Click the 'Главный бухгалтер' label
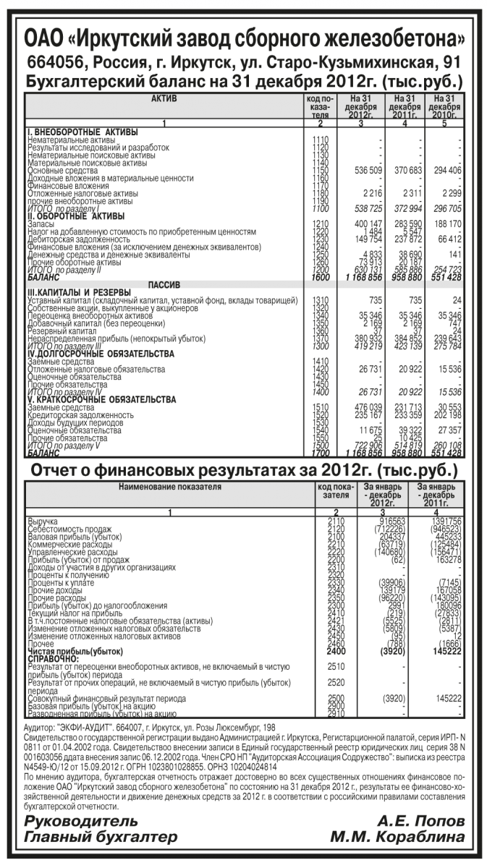This screenshot has height=868, width=487. click(101, 837)
